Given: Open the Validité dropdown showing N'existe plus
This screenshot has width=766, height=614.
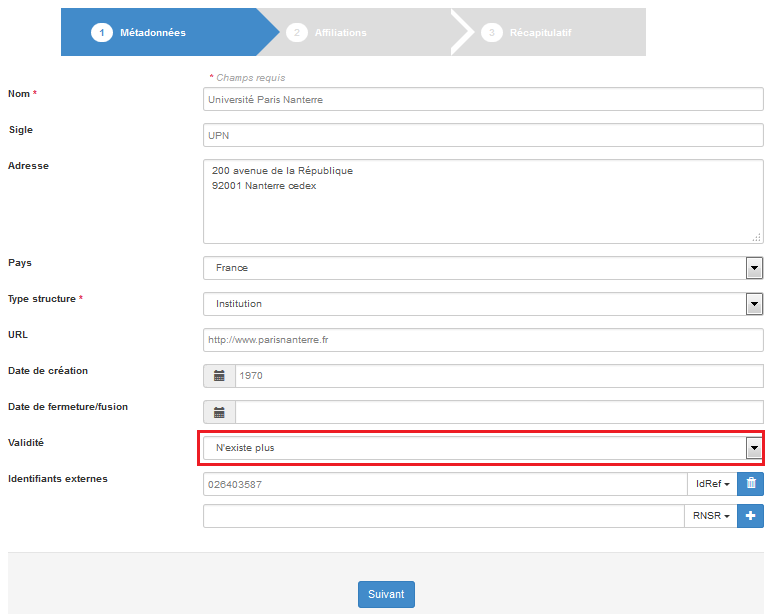Looking at the screenshot, I should tap(483, 448).
